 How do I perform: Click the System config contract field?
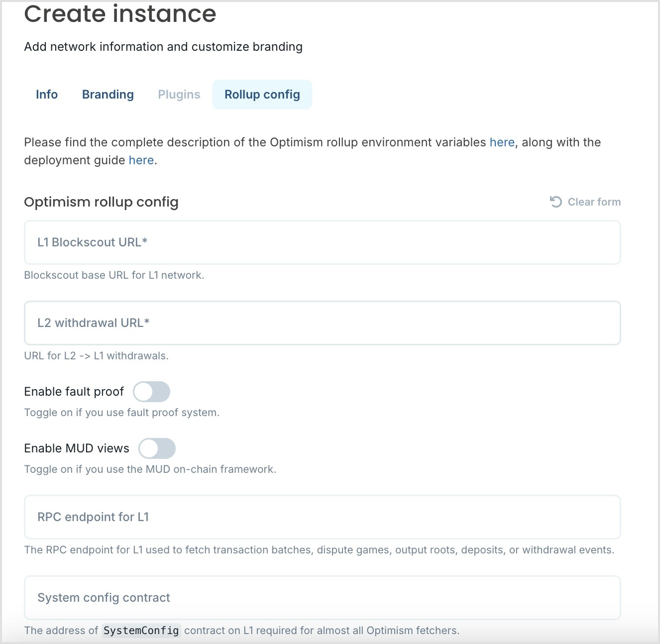click(323, 598)
